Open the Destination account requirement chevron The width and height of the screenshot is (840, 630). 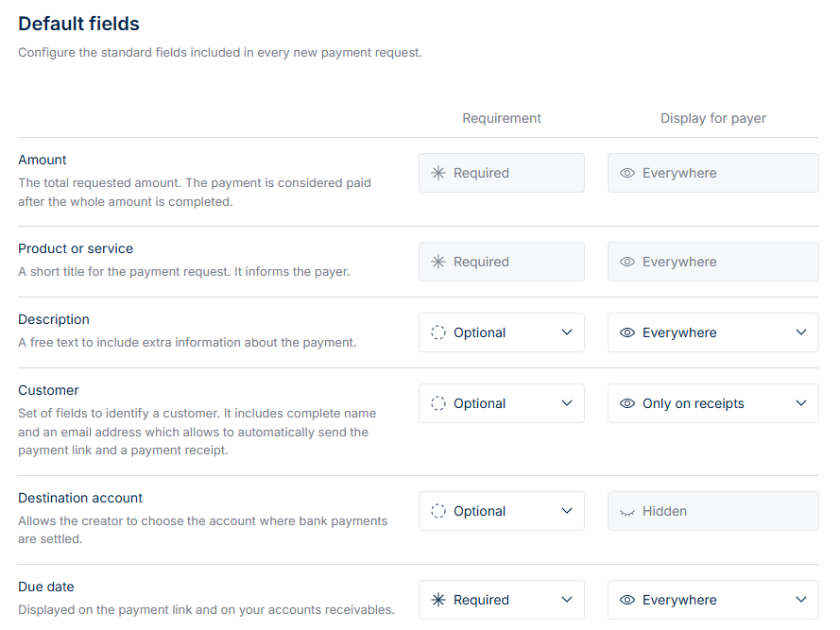click(x=567, y=511)
